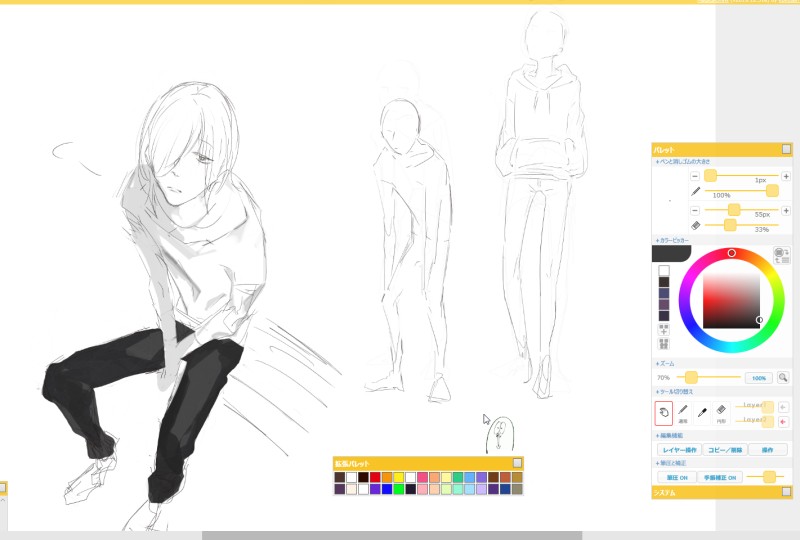This screenshot has height=540, width=800.
Task: Click the magnifying glass zoom icon
Action: tap(783, 378)
